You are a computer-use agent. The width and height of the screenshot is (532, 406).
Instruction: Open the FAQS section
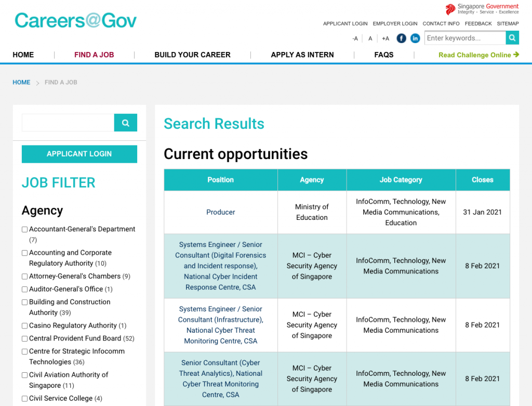tap(384, 55)
